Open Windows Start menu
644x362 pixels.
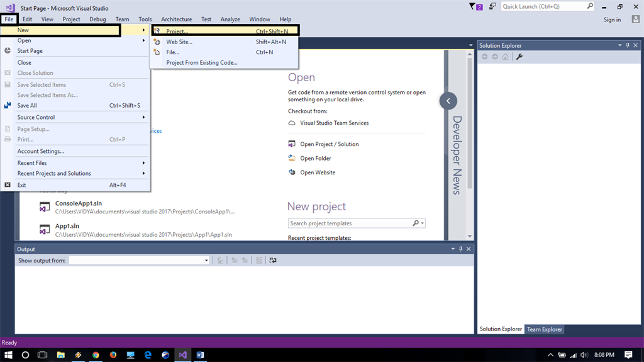[x=8, y=354]
